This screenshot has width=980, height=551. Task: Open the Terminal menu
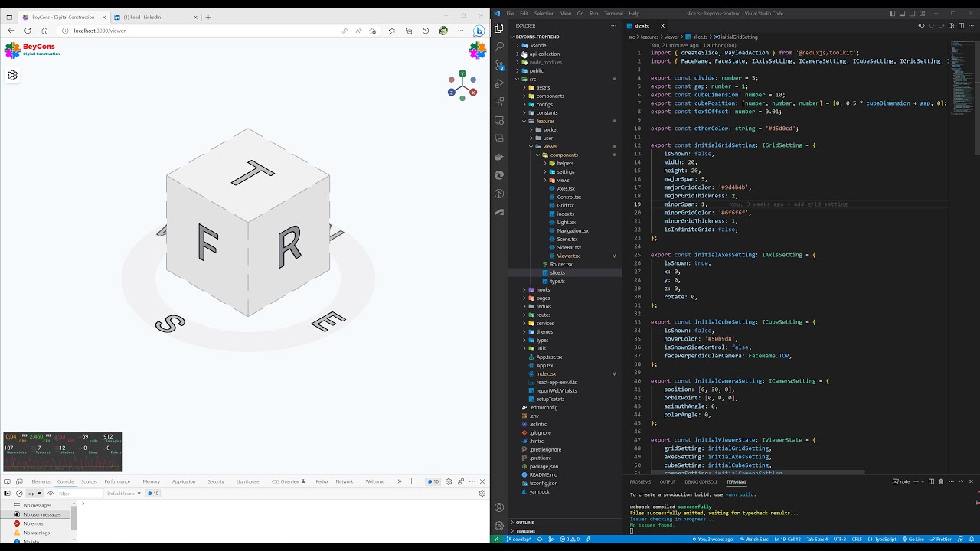click(x=613, y=13)
